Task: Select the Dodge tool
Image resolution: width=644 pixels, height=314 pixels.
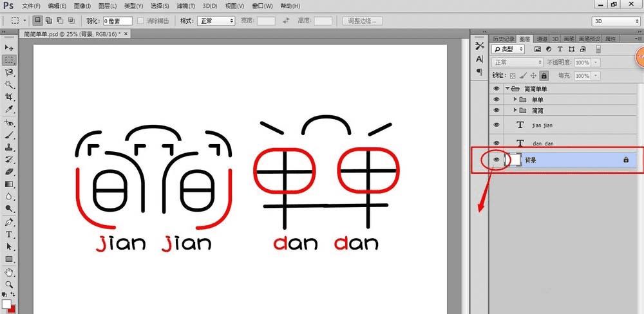Action: (x=8, y=208)
